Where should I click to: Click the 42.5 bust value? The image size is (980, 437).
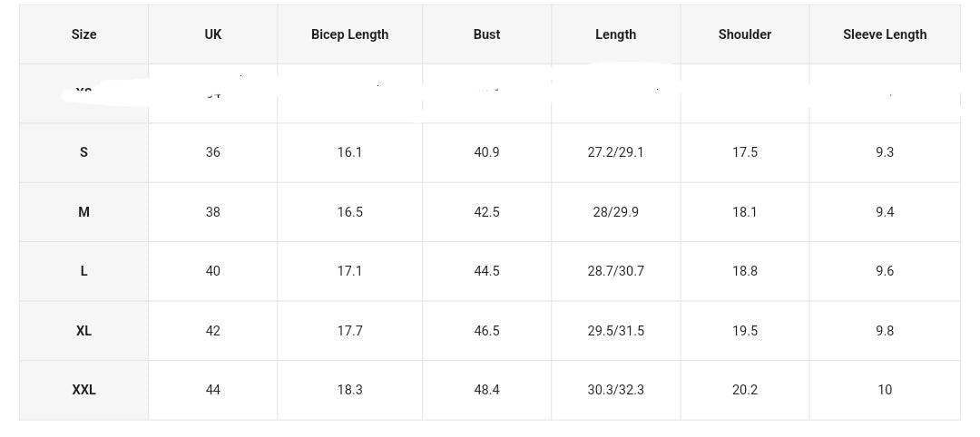(x=486, y=212)
